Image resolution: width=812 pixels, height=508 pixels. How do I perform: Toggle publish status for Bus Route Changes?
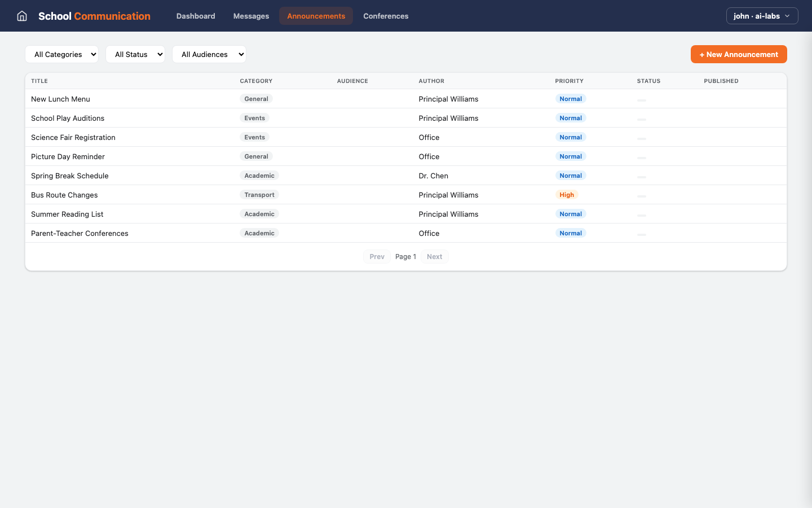click(x=641, y=196)
